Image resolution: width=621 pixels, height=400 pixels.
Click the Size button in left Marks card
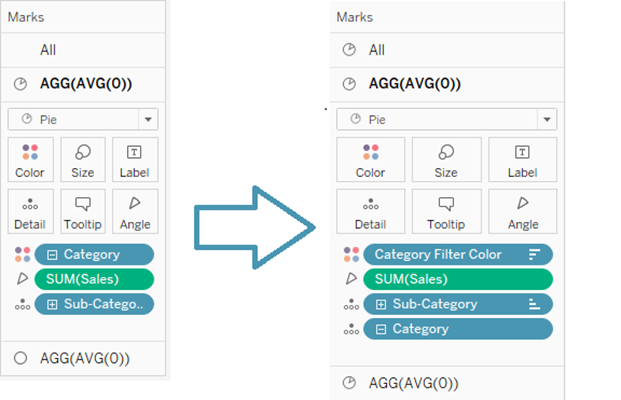(83, 160)
